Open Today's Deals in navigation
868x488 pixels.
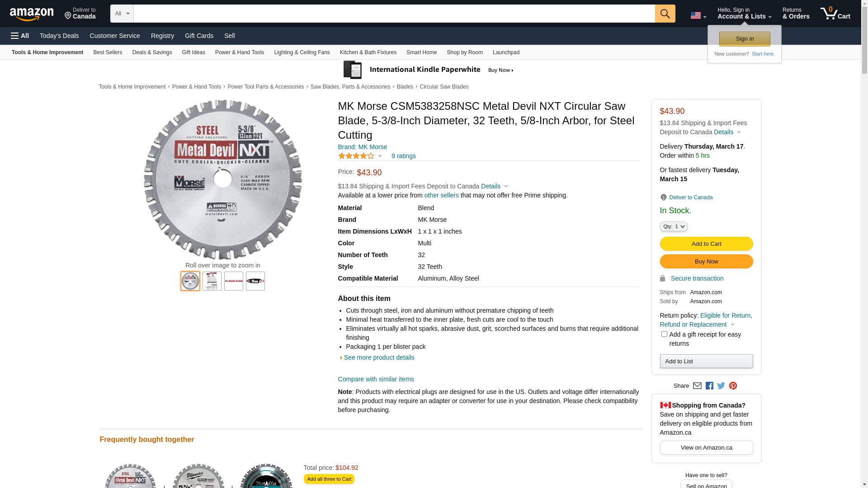(x=59, y=36)
